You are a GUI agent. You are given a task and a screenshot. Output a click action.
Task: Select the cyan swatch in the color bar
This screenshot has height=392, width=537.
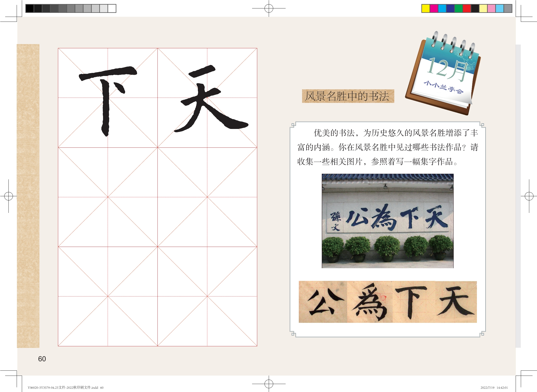(x=442, y=8)
